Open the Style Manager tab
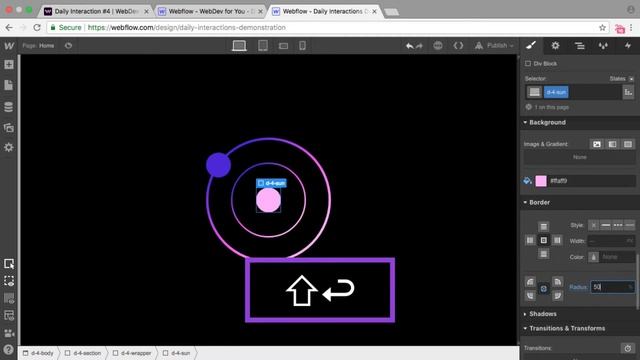Image resolution: width=640 pixels, height=360 pixels. tap(603, 46)
